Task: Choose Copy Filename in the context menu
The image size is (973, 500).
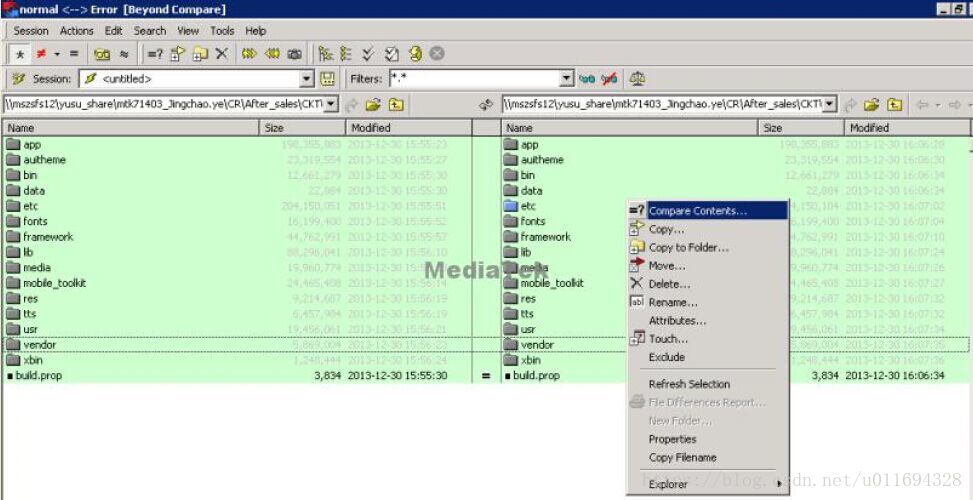Action: coord(708,457)
